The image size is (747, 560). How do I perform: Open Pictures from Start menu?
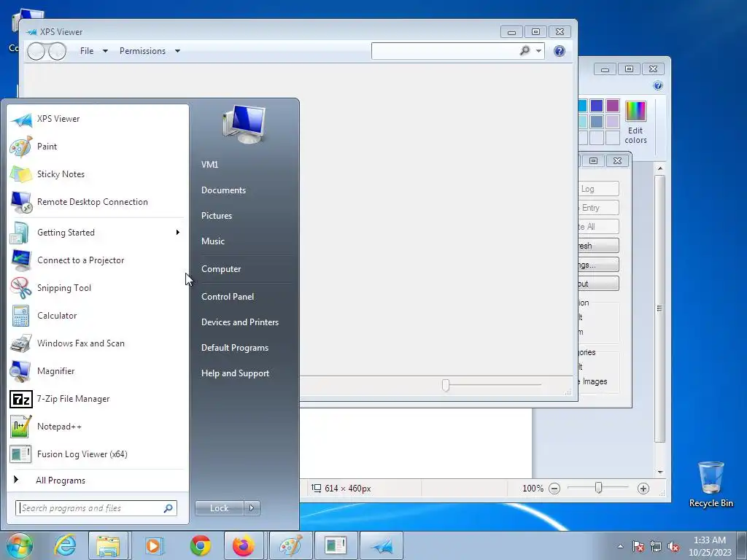(217, 216)
